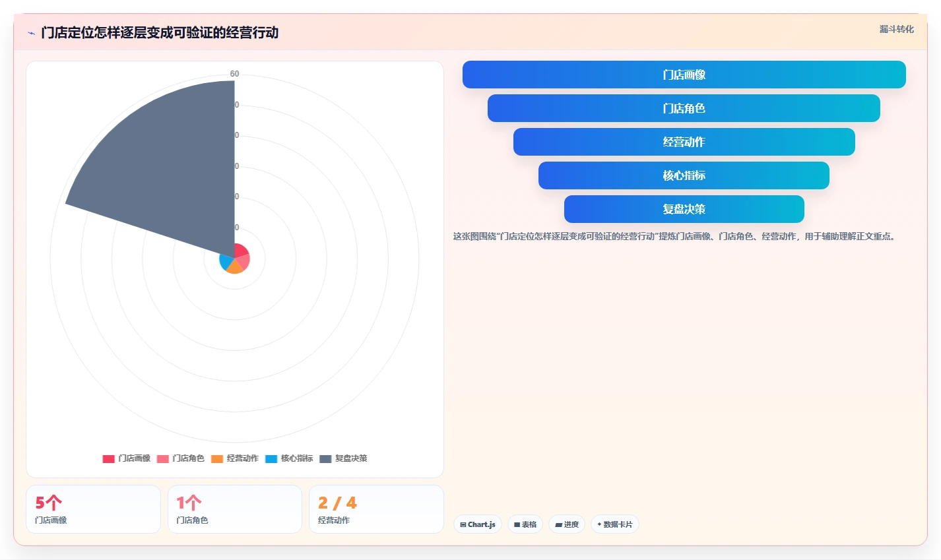Click the page title 门店定位怎样逐层变成可验证的经营行动
Screen dimensions: 941x560
pyautogui.click(x=160, y=32)
